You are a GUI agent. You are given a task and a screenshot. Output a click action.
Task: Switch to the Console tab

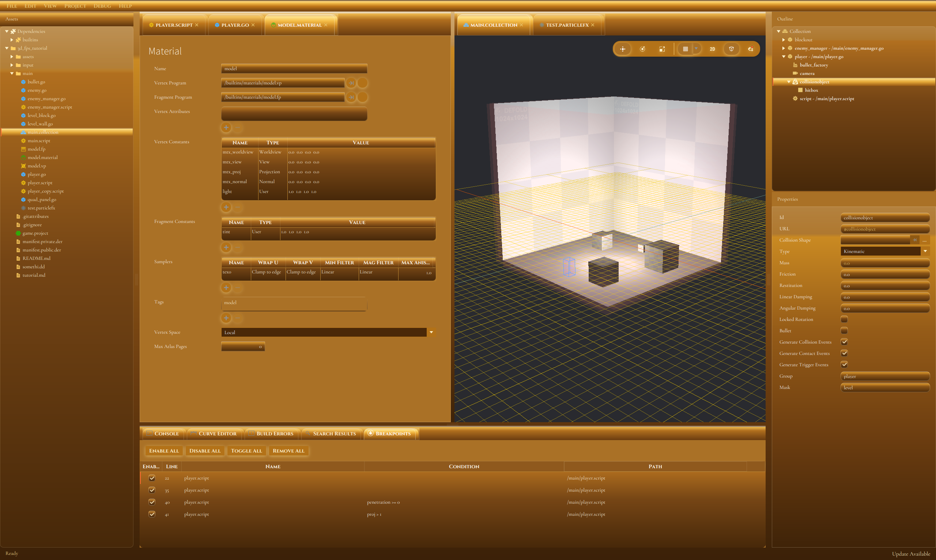coord(163,434)
